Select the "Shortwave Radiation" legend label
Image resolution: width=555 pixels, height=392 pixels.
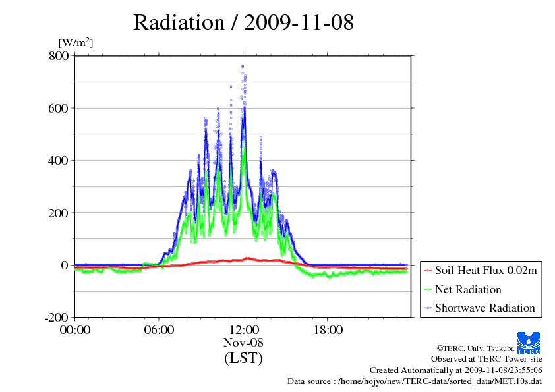[x=485, y=308]
